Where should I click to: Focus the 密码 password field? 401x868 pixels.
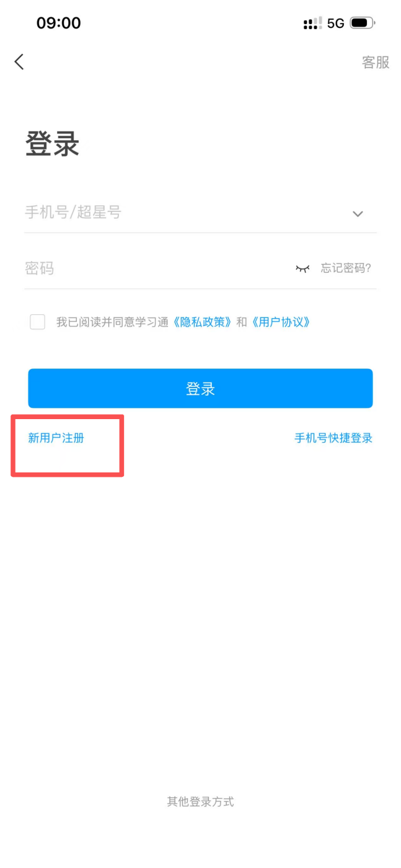[155, 268]
